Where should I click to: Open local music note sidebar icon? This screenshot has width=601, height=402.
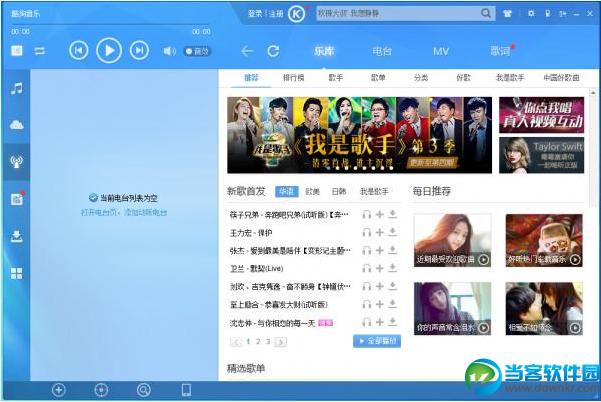16,89
